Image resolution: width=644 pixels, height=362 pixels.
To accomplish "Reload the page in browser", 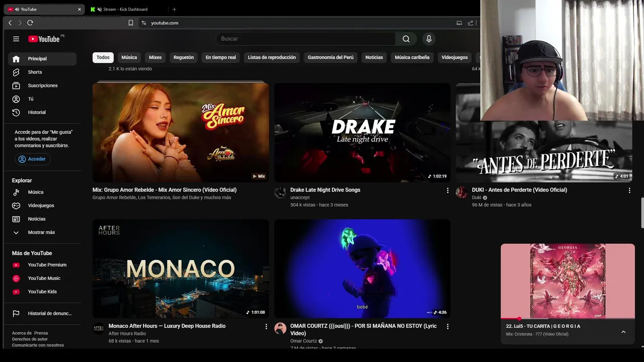I will [30, 23].
